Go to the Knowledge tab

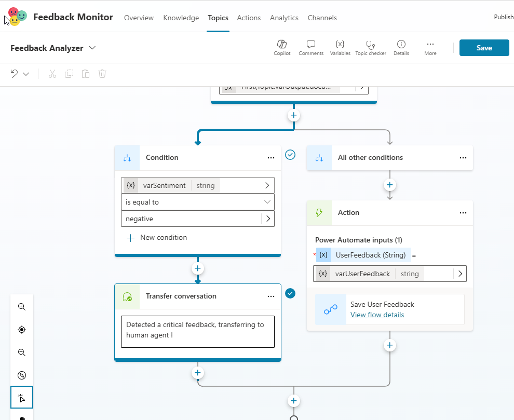(181, 18)
